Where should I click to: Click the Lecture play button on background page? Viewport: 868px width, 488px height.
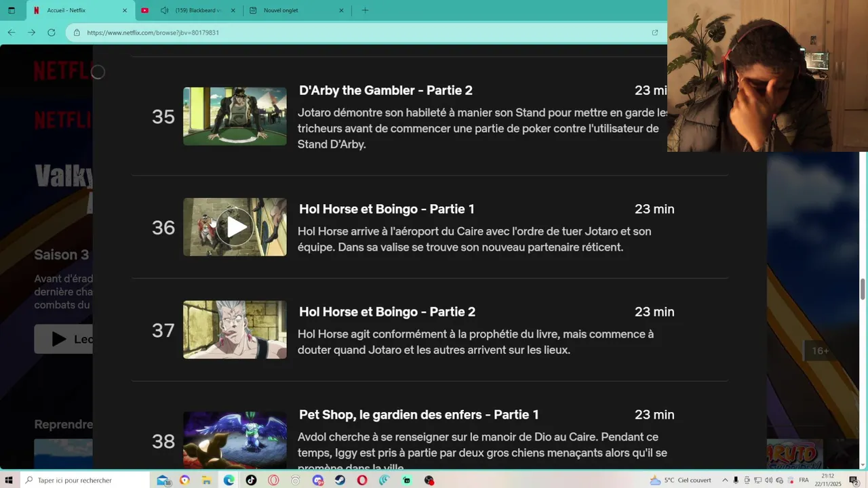(x=64, y=339)
